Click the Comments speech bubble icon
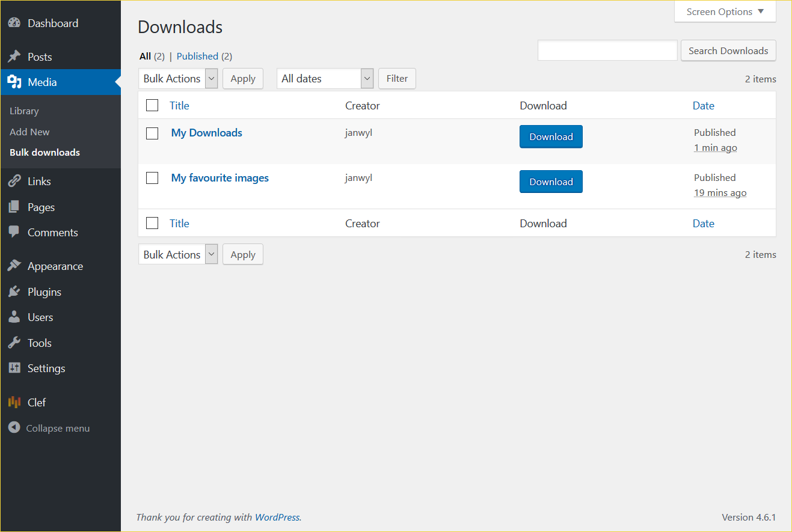 click(14, 233)
